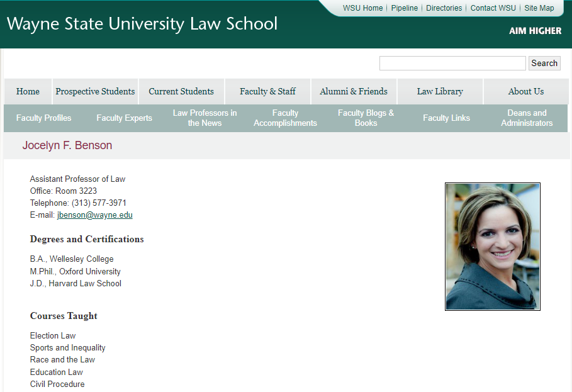Click the Jocelyn F. Benson heading
This screenshot has height=392, width=572.
67,145
